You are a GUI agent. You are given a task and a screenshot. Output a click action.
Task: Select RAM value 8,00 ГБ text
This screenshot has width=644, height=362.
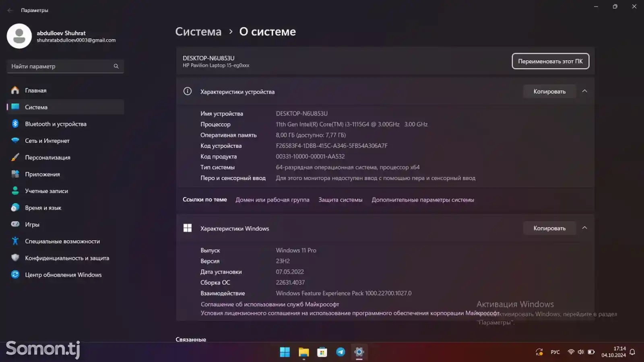coord(311,135)
